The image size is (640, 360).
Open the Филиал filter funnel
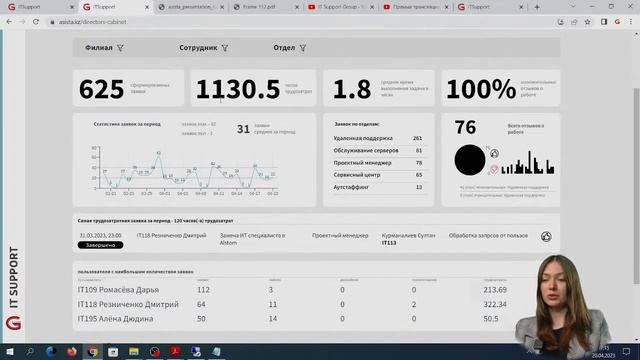point(120,48)
